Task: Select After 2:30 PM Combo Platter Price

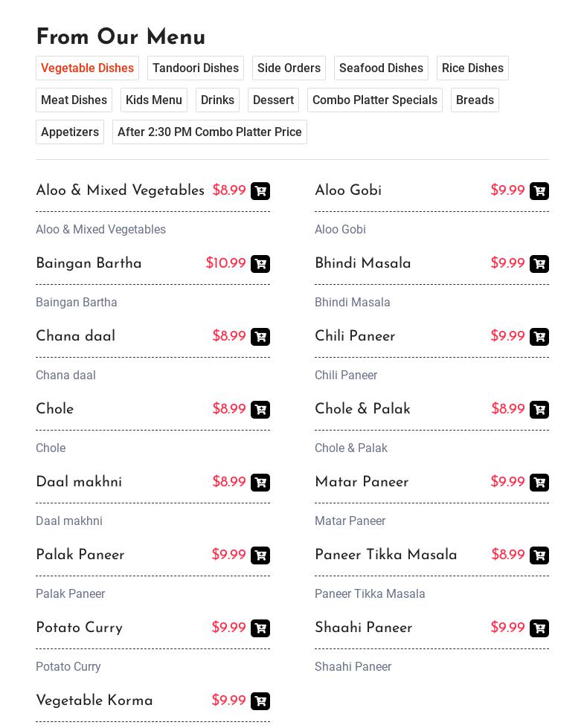Action: pos(210,132)
